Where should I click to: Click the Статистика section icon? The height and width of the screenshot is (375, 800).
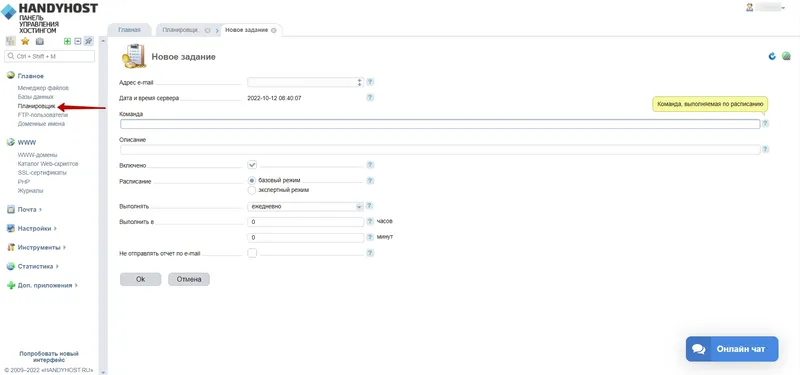10,266
